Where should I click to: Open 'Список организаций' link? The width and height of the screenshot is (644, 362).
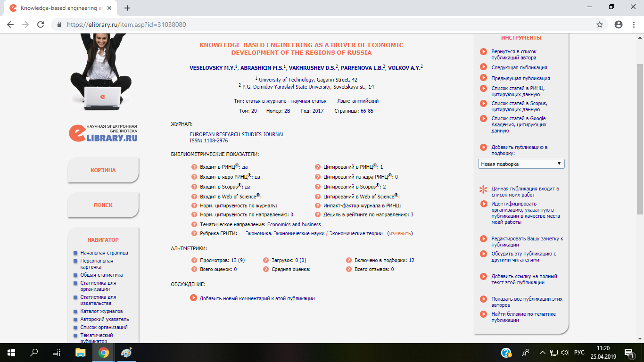click(104, 327)
